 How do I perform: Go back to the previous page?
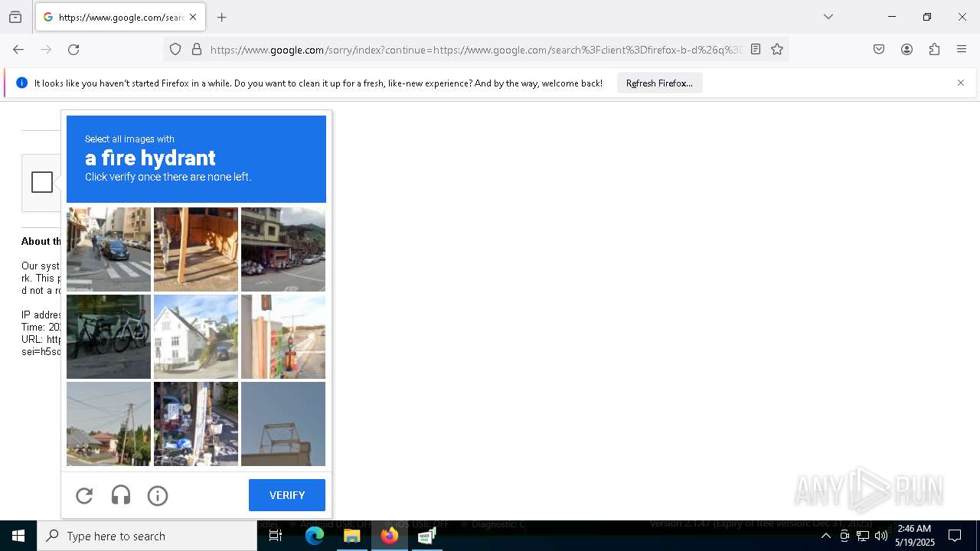pyautogui.click(x=18, y=50)
